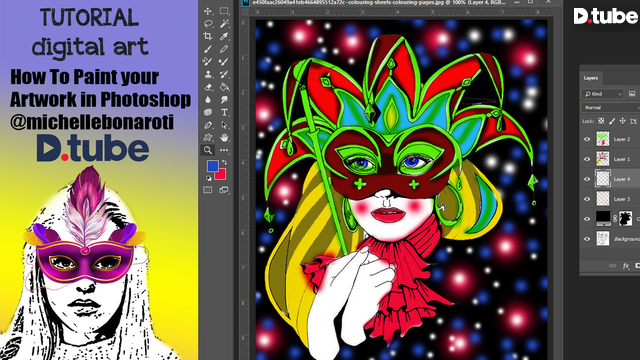Select the layer mask thumbnail
Image resolution: width=640 pixels, height=360 pixels.
pos(626,218)
